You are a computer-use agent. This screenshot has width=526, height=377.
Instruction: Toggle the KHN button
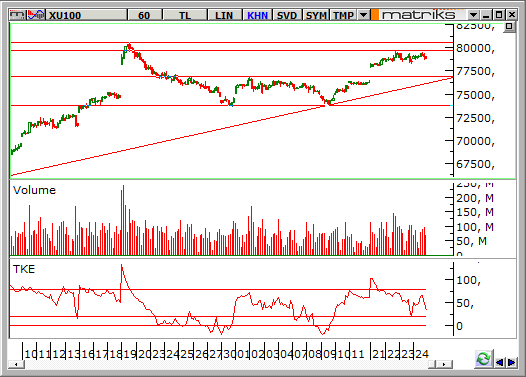pyautogui.click(x=257, y=15)
